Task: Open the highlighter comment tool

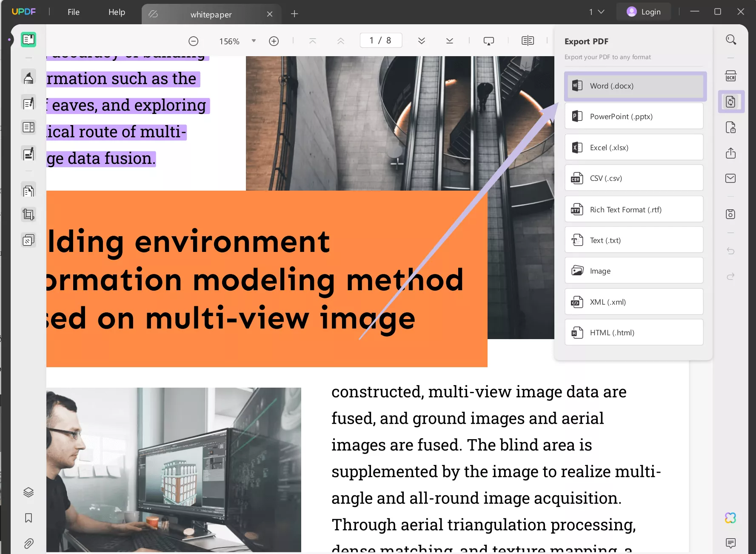Action: tap(29, 78)
